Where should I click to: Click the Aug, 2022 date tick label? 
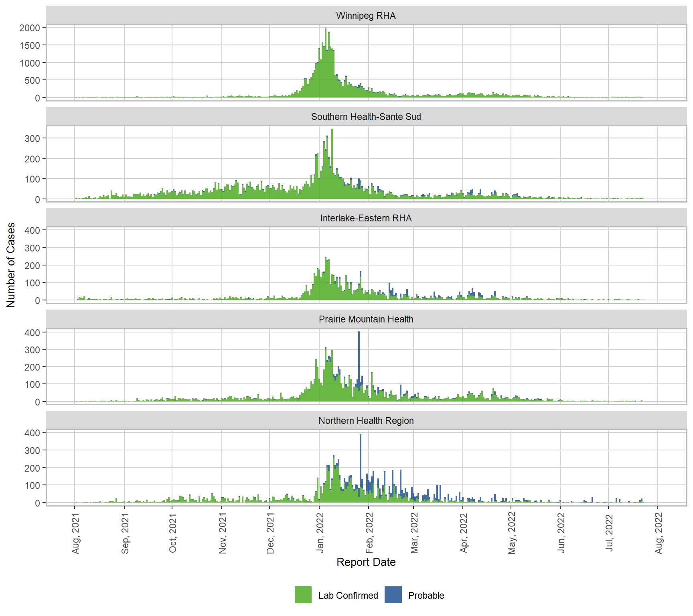tap(659, 533)
